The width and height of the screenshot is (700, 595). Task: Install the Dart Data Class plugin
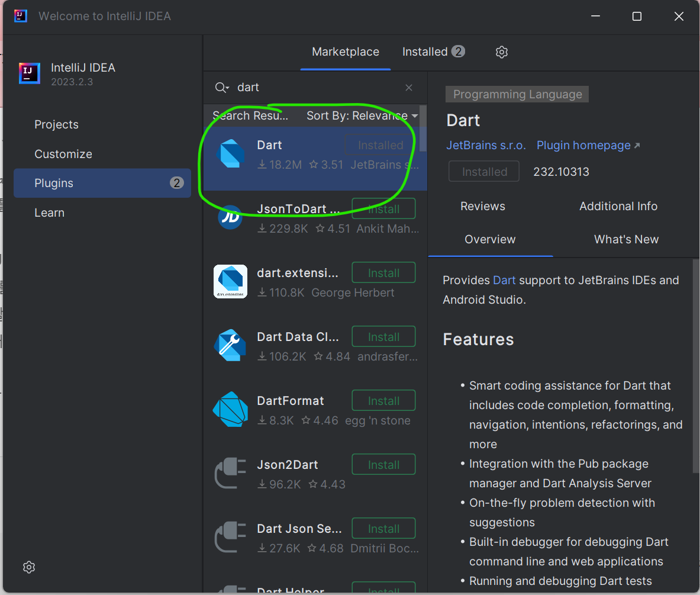383,336
